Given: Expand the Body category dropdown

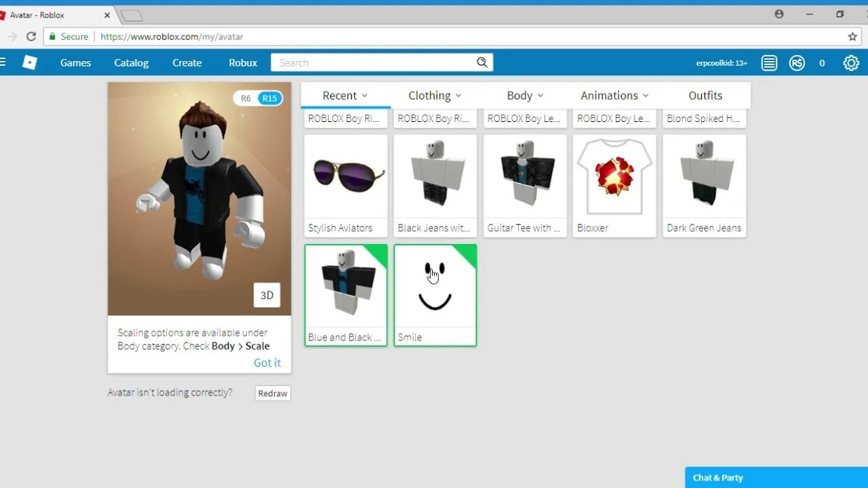Looking at the screenshot, I should (525, 96).
